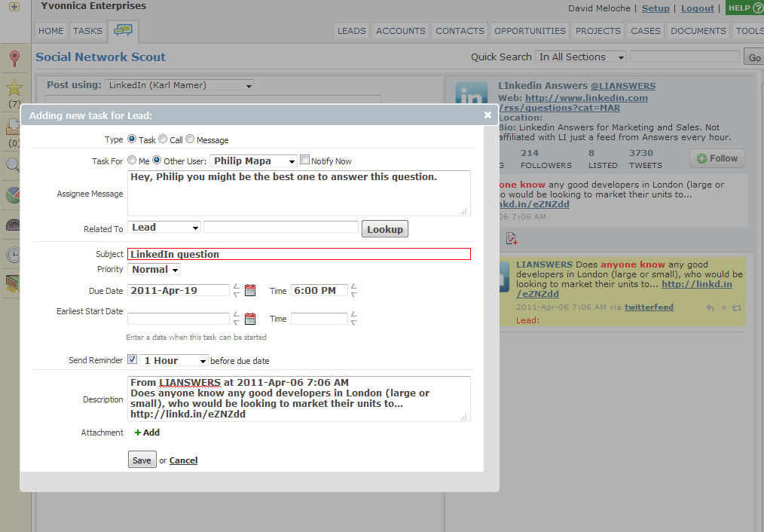764x532 pixels.
Task: Open the twitterfeed link
Action: (x=649, y=307)
